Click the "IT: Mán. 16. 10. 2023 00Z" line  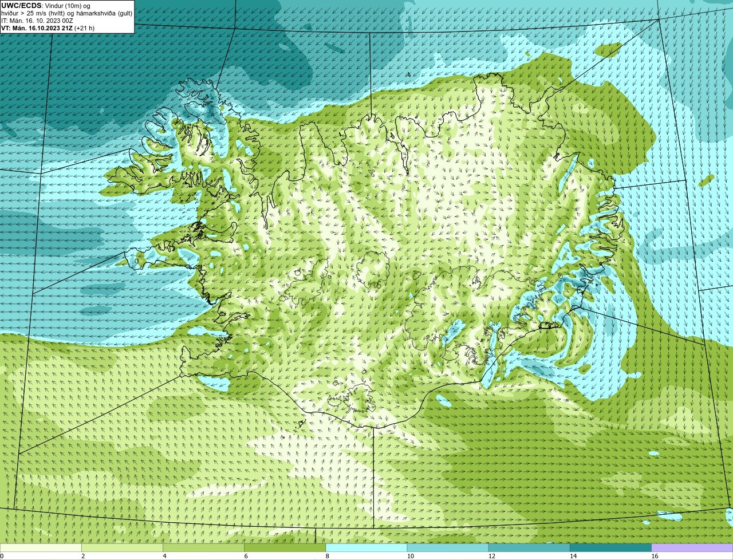click(37, 21)
